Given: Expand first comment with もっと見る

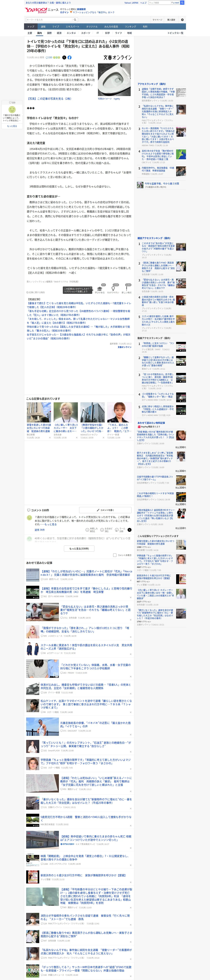Looking at the screenshot, I should tap(51, 524).
